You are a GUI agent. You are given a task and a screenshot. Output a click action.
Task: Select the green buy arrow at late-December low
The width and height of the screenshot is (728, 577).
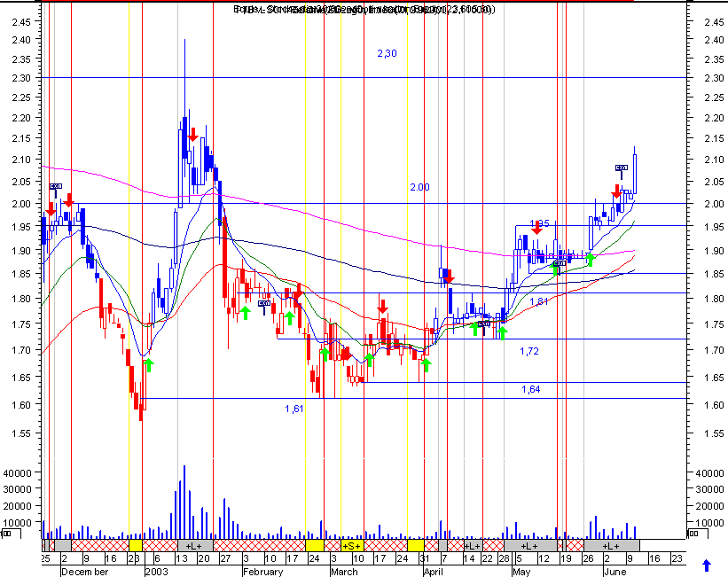[148, 365]
